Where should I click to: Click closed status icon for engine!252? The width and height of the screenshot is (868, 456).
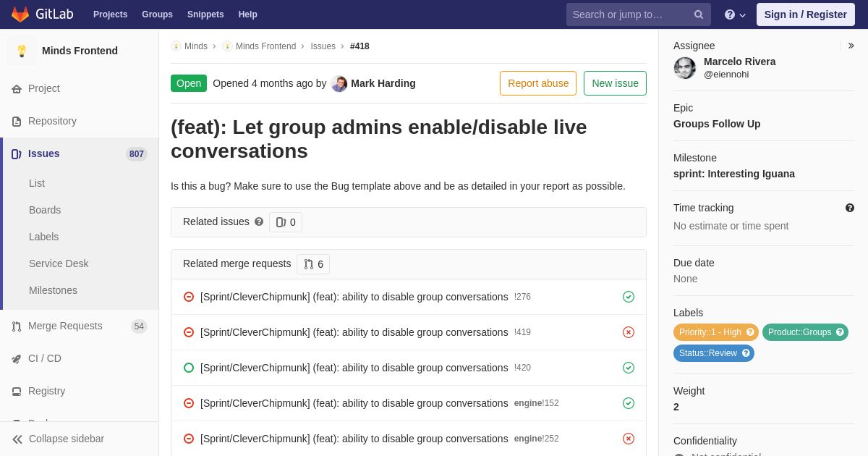point(189,439)
